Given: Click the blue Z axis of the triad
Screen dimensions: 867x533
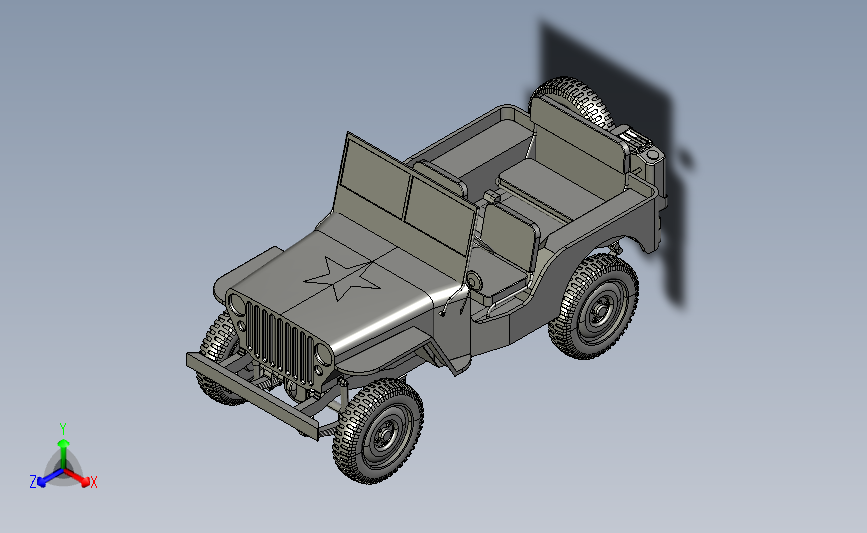Looking at the screenshot, I should click(x=47, y=479).
